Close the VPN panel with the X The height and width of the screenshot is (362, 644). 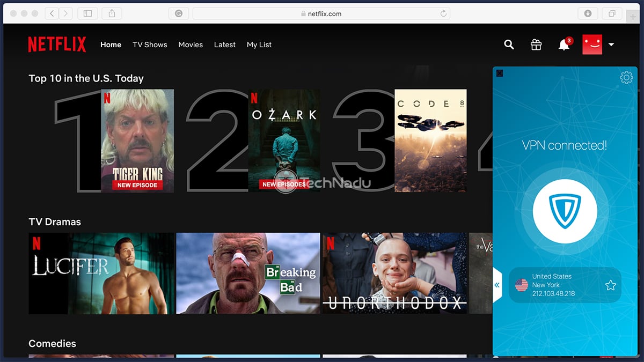499,73
